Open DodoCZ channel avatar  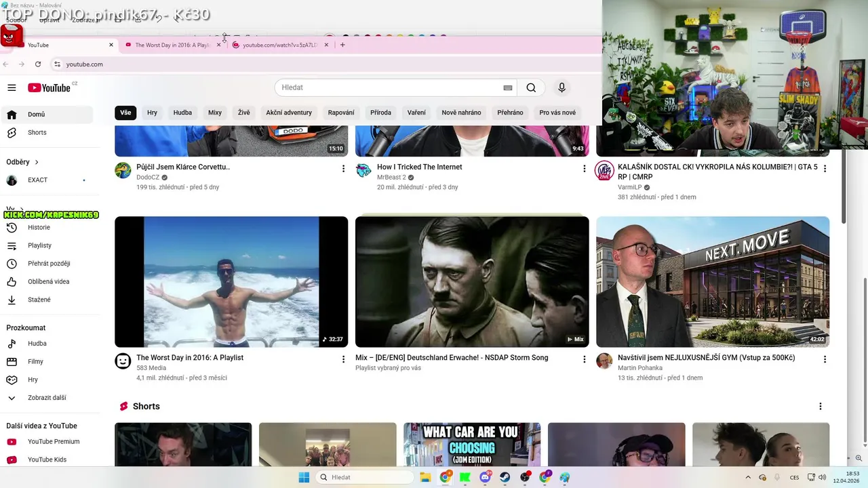pos(123,170)
